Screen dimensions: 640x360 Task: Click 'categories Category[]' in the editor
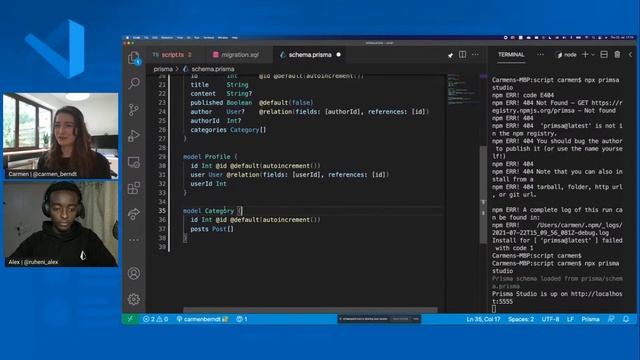[x=228, y=130]
